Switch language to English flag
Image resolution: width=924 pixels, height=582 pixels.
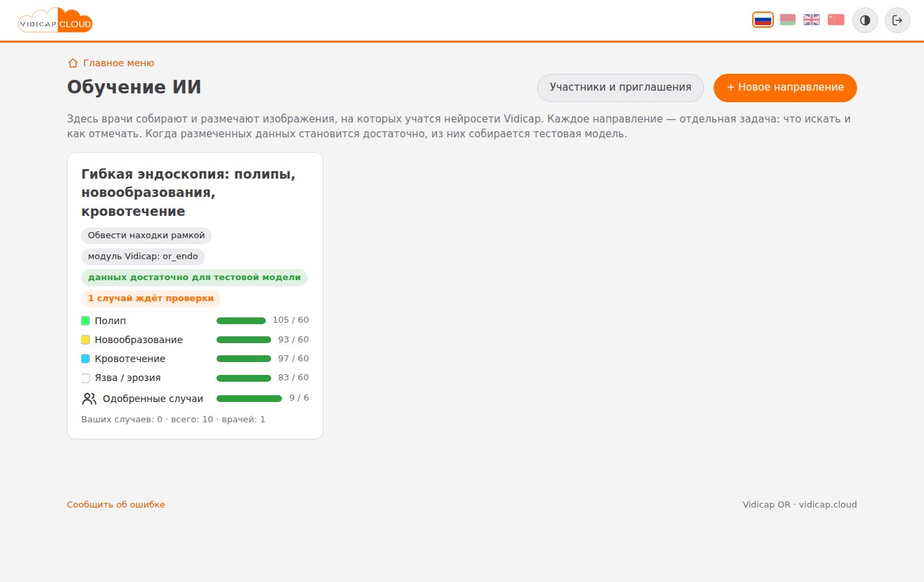tap(812, 20)
